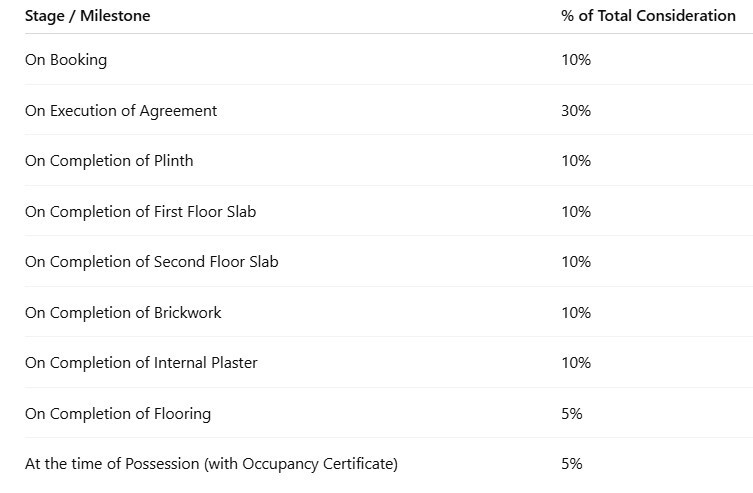The image size is (753, 493).
Task: Select the "On Completion of Flooring" cell
Action: click(118, 414)
